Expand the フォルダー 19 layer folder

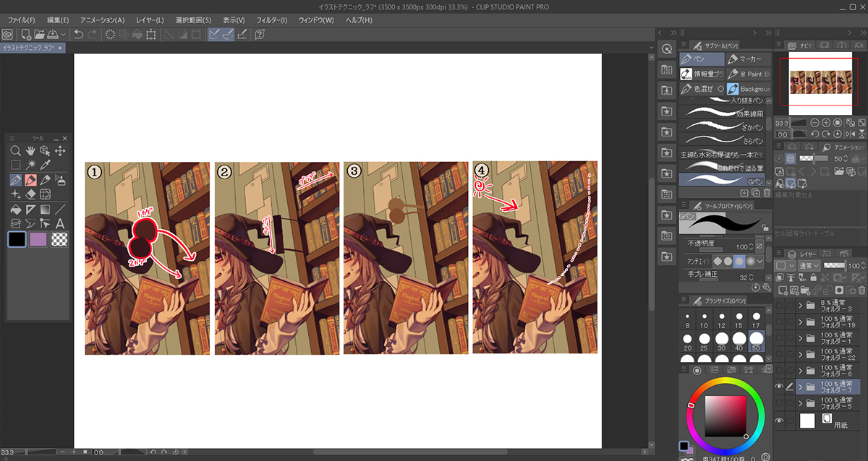pos(801,322)
